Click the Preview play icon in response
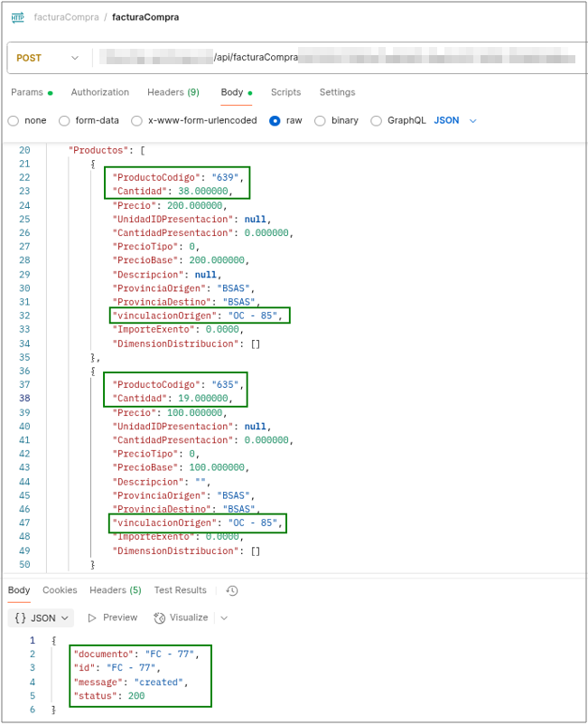The image size is (588, 725). pos(92,617)
